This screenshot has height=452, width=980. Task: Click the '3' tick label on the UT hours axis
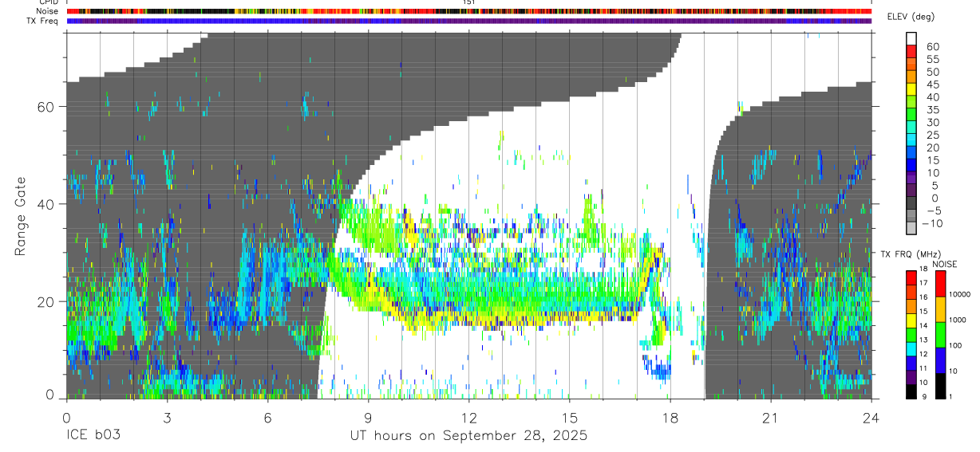pyautogui.click(x=167, y=418)
